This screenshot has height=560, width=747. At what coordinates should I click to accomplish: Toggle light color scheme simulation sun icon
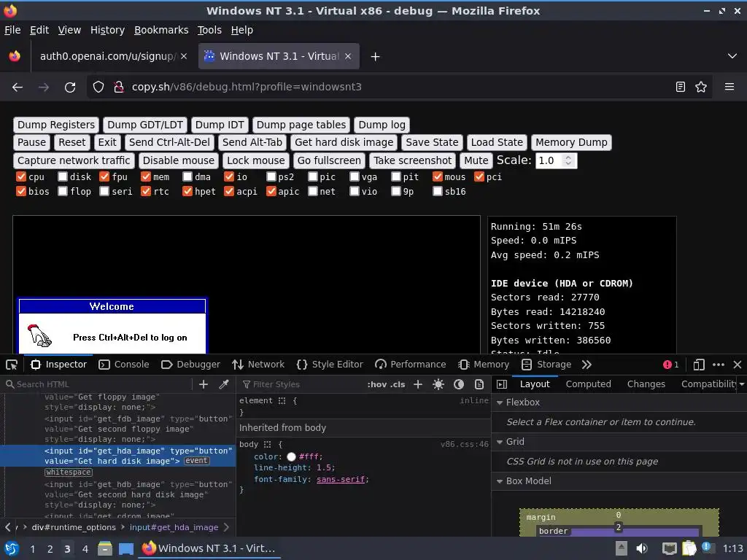[438, 384]
